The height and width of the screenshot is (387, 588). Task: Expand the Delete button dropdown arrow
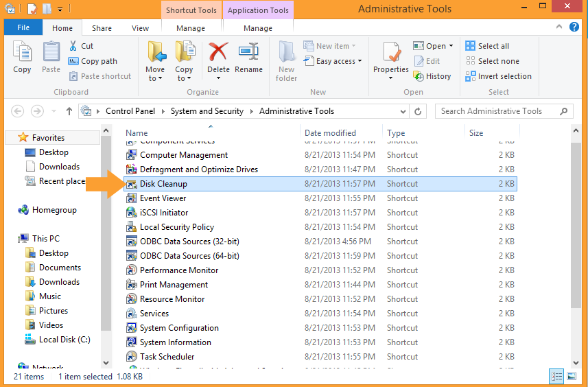(x=218, y=78)
